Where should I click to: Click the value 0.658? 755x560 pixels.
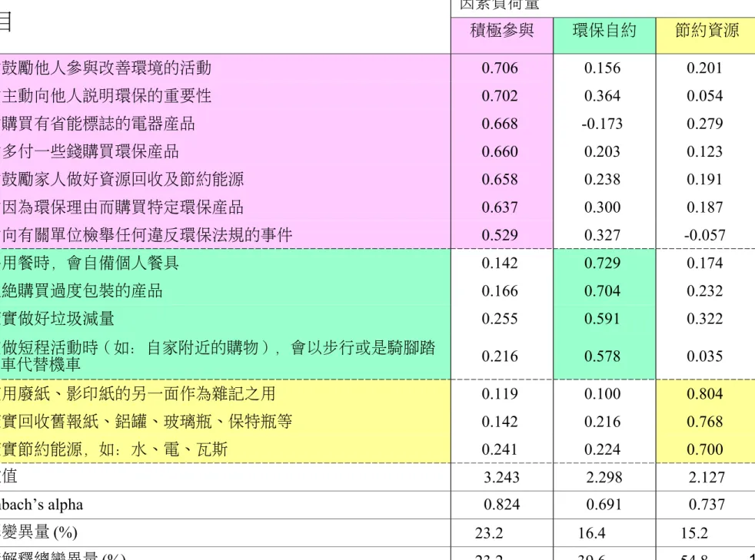coord(500,180)
